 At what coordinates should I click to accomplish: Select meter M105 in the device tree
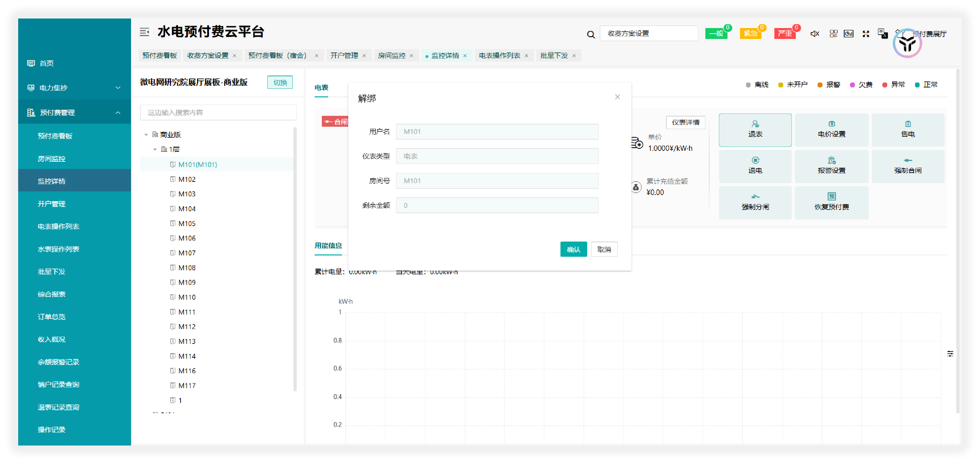(187, 223)
